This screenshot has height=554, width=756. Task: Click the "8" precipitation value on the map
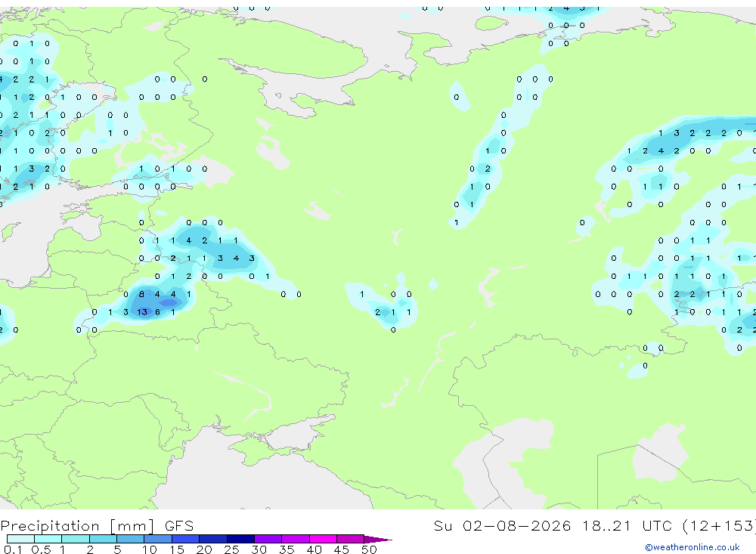click(141, 294)
